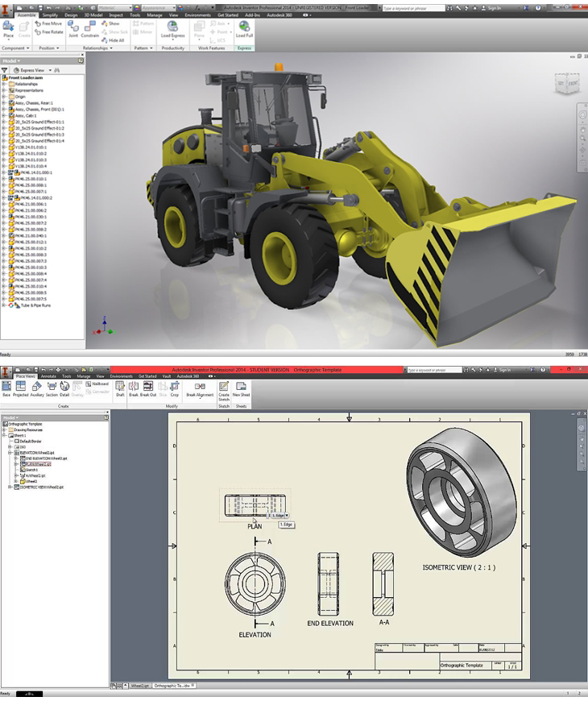Select the Section view tool
The width and height of the screenshot is (588, 701).
52,388
